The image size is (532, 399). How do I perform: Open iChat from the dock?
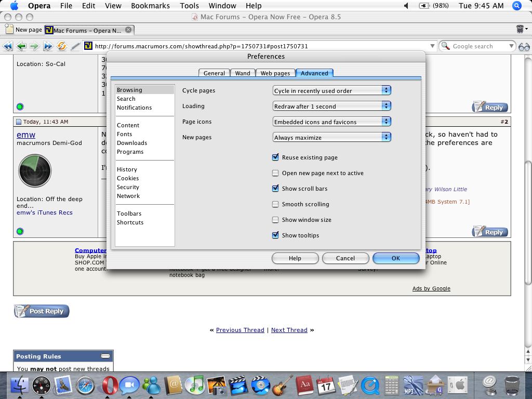coord(129,385)
